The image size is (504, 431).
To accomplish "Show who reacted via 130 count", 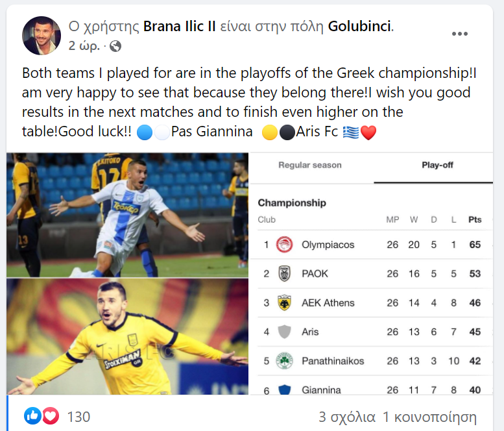I will point(78,417).
